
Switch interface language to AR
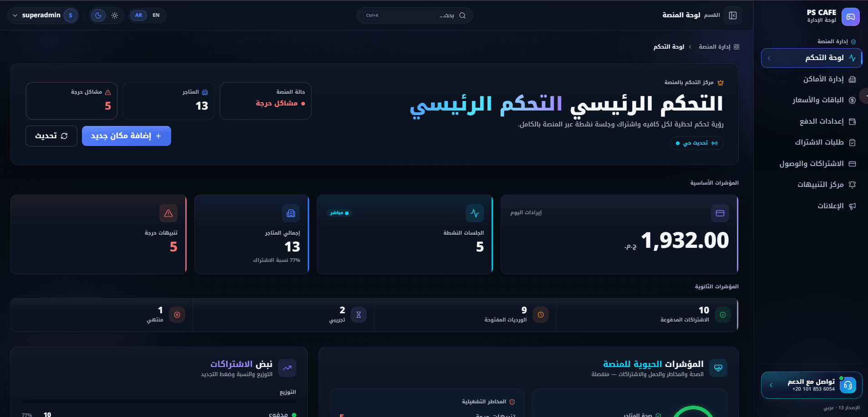tap(138, 15)
